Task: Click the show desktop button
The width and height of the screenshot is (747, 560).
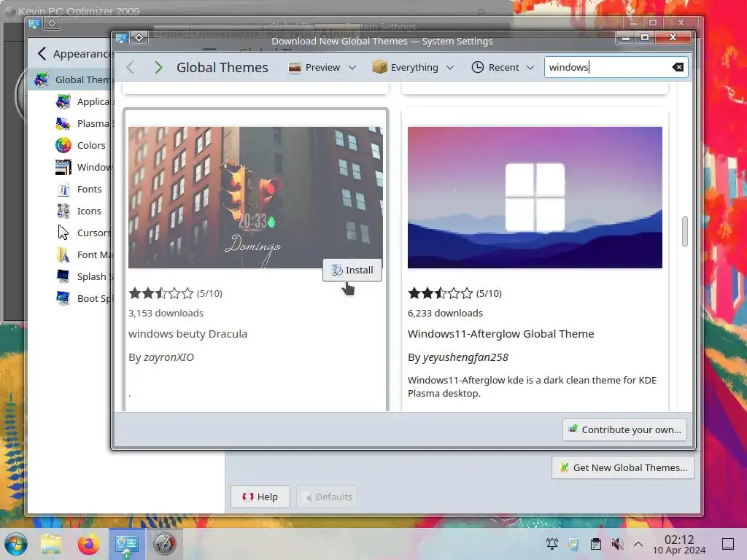Action: (728, 544)
